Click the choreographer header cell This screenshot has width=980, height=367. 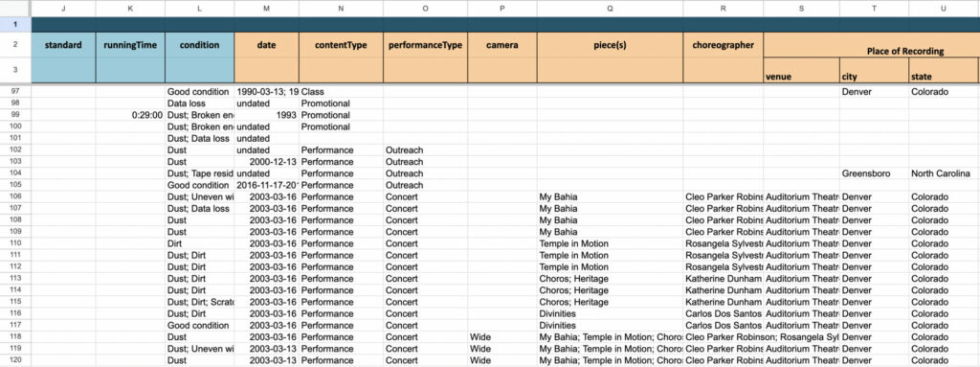point(723,45)
